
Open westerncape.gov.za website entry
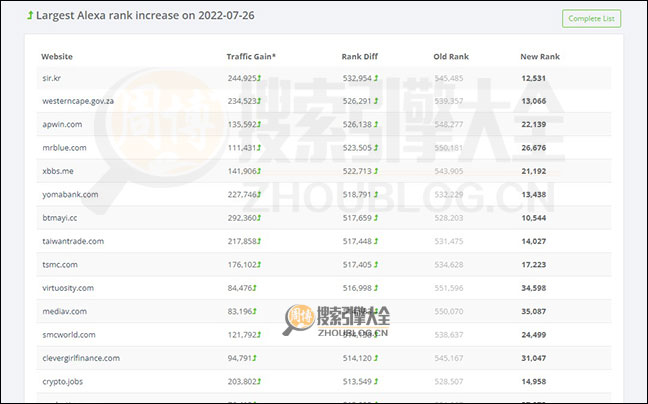click(x=78, y=101)
